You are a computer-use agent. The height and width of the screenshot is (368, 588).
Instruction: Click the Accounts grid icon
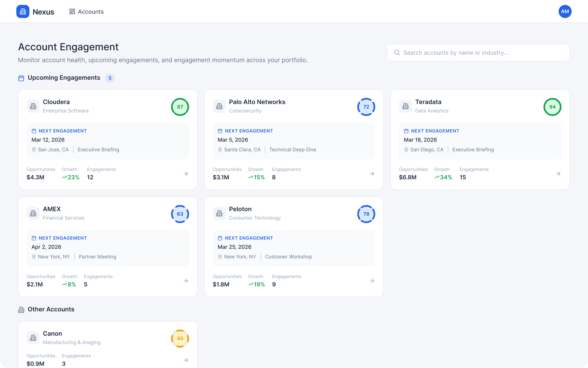pos(72,12)
